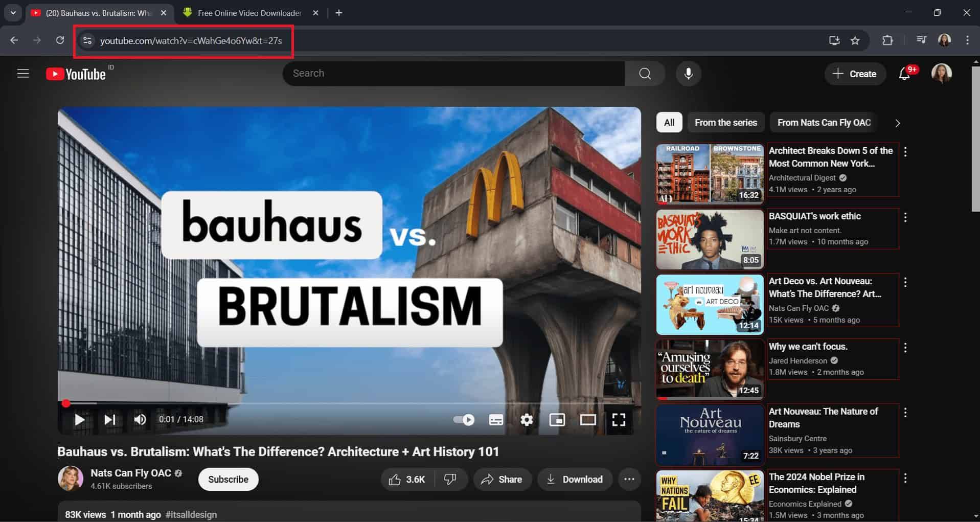Share the video

502,479
